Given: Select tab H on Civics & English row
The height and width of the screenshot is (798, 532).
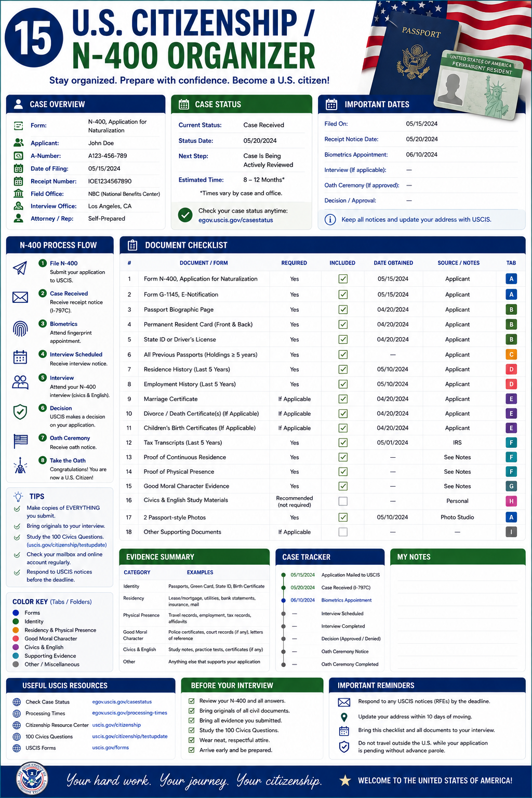Looking at the screenshot, I should point(511,501).
